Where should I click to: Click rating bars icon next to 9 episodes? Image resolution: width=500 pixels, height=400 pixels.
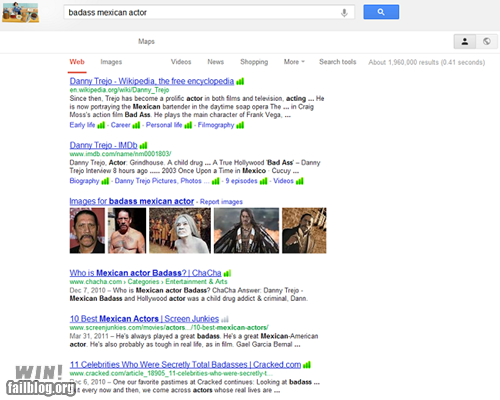pos(263,181)
